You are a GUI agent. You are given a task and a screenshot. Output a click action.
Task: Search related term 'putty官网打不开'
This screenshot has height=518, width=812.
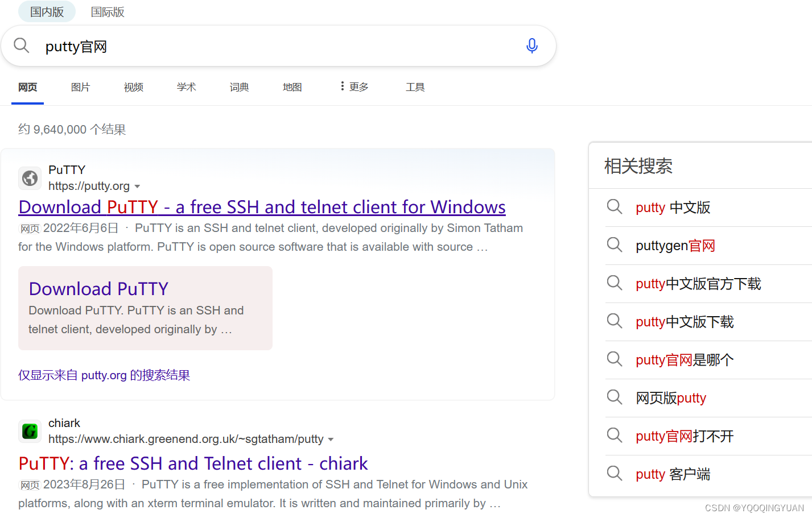tap(685, 436)
